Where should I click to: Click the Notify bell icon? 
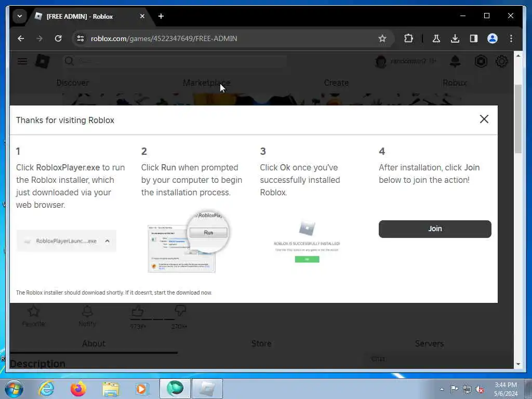tap(87, 311)
